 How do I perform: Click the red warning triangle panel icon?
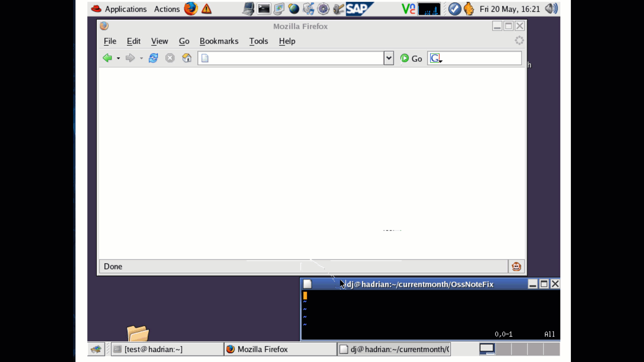coord(207,9)
